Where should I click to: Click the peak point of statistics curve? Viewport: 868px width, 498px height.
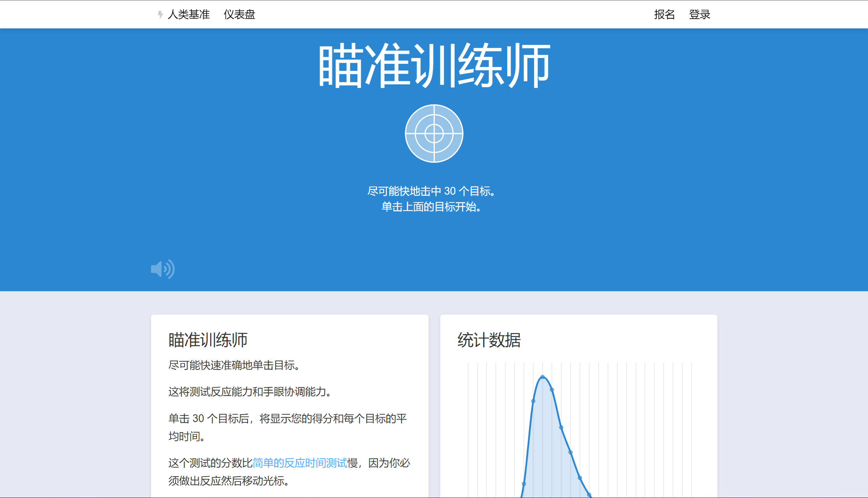coord(543,377)
